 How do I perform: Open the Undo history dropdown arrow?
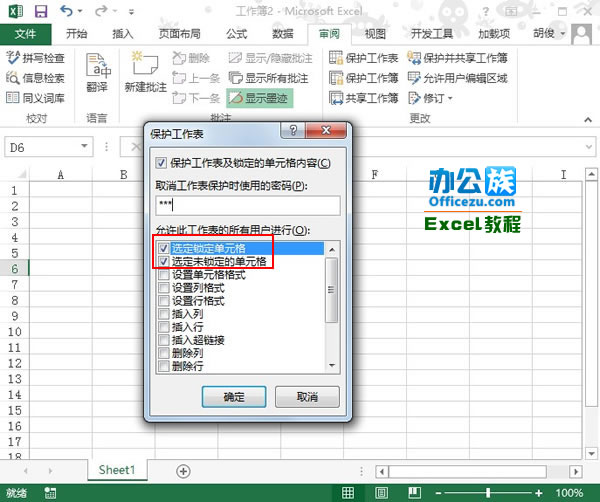coord(80,11)
